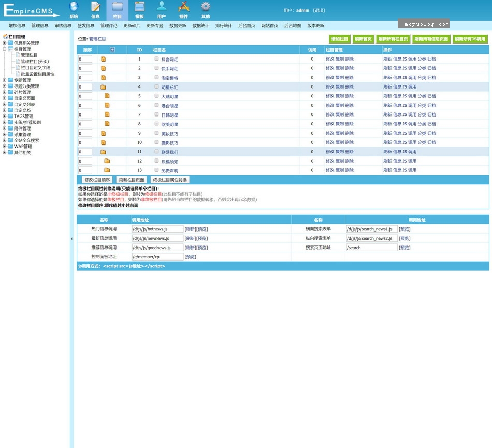The width and height of the screenshot is (492, 448).
Task: Select the 栏目 folder icon in top navigation
Action: (x=118, y=6)
